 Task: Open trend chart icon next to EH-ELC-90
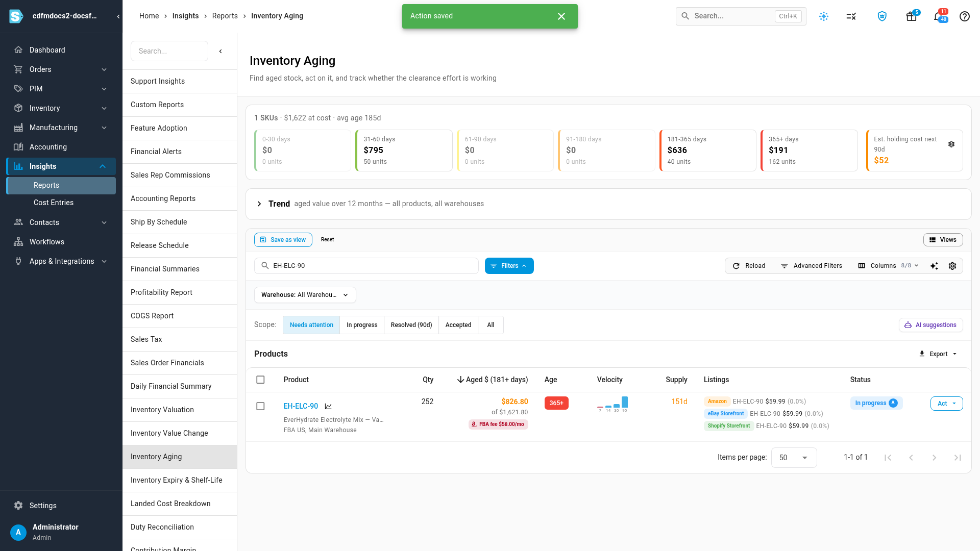click(x=328, y=407)
